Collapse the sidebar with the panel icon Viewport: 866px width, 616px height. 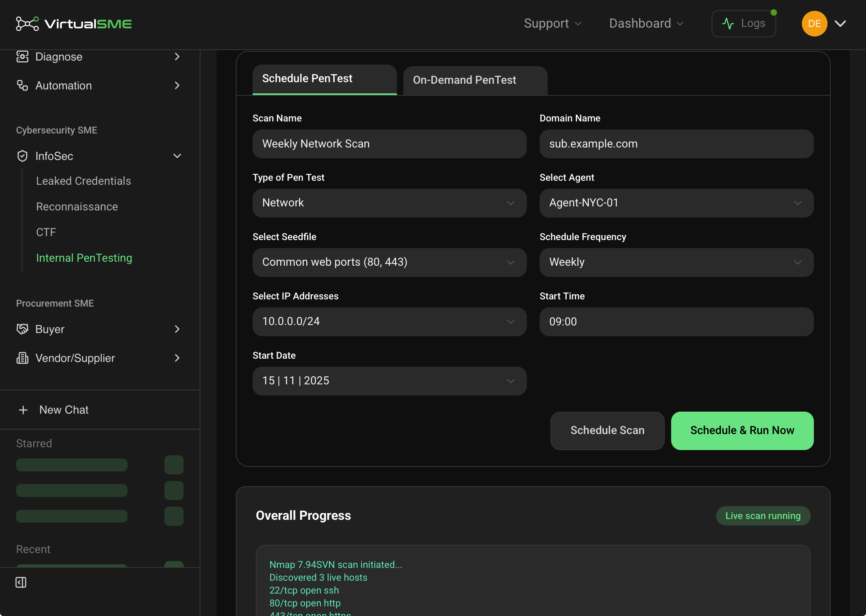point(21,582)
